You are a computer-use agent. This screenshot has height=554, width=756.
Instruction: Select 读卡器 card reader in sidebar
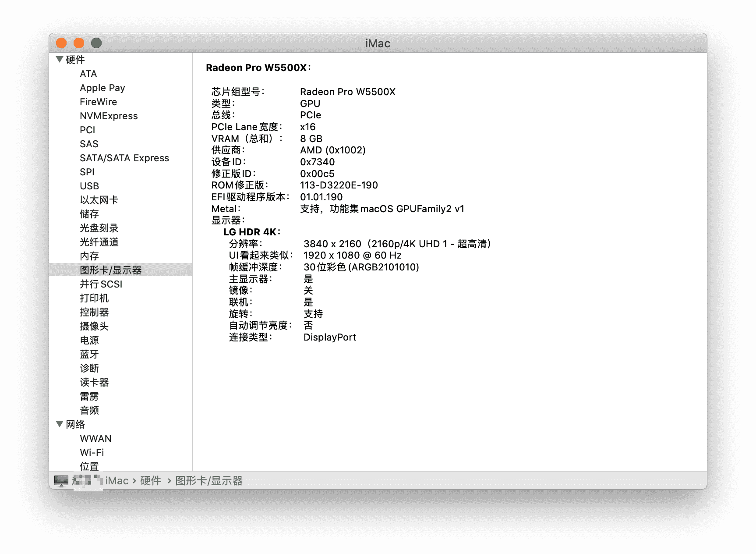pyautogui.click(x=94, y=383)
